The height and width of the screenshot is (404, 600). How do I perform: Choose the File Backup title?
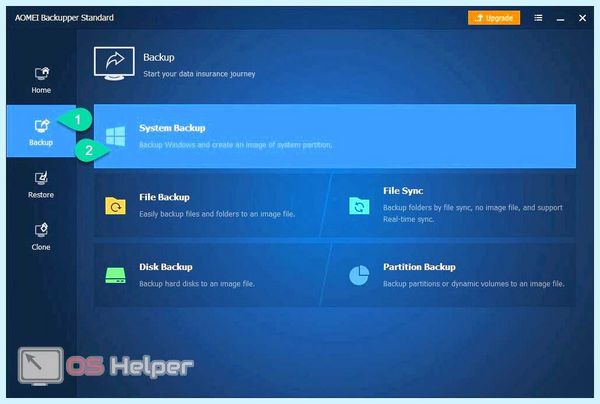165,197
